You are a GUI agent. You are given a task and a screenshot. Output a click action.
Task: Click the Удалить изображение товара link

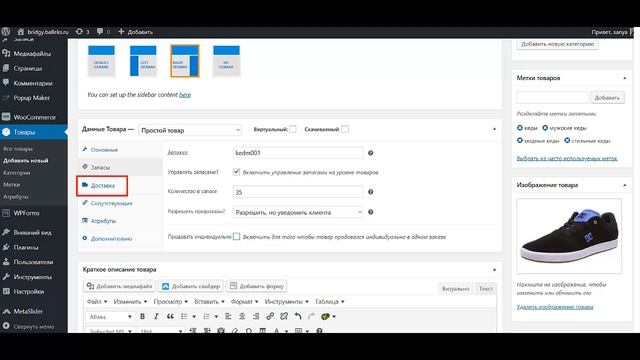coord(555,307)
